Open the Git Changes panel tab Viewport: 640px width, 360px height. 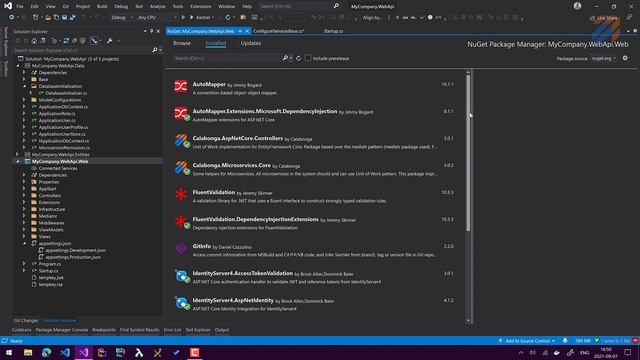pyautogui.click(x=26, y=320)
